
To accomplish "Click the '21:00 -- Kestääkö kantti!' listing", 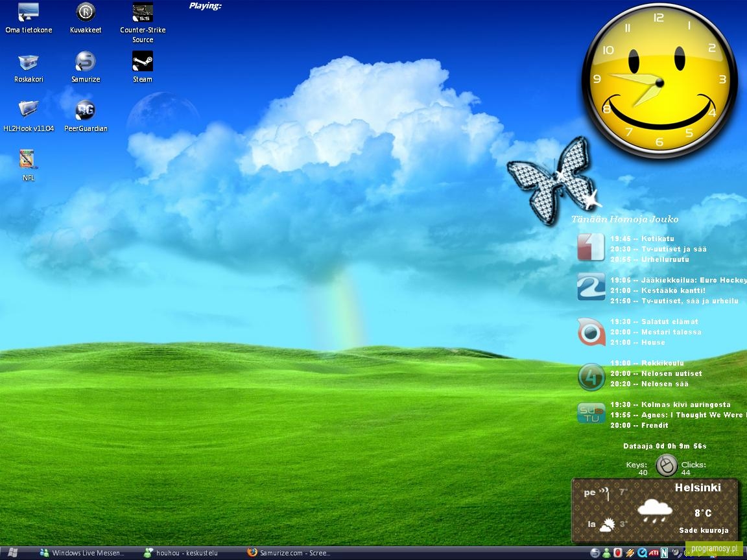I will (x=658, y=290).
